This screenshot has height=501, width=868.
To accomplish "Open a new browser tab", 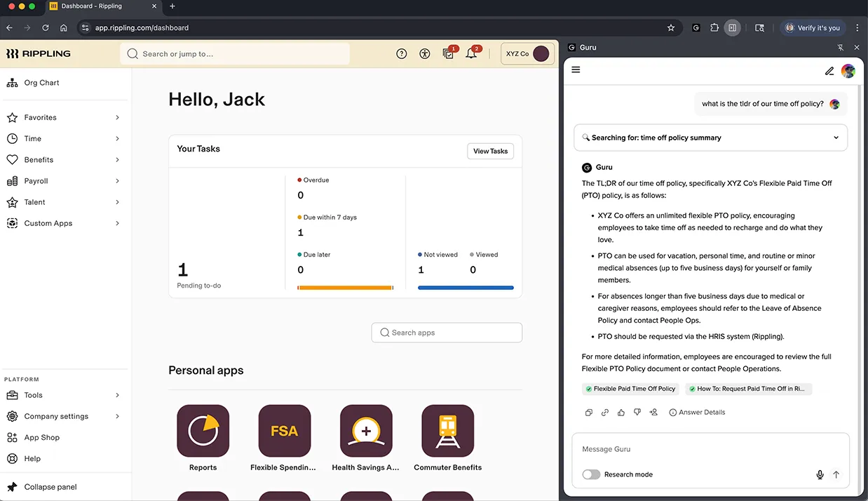I will pos(172,6).
